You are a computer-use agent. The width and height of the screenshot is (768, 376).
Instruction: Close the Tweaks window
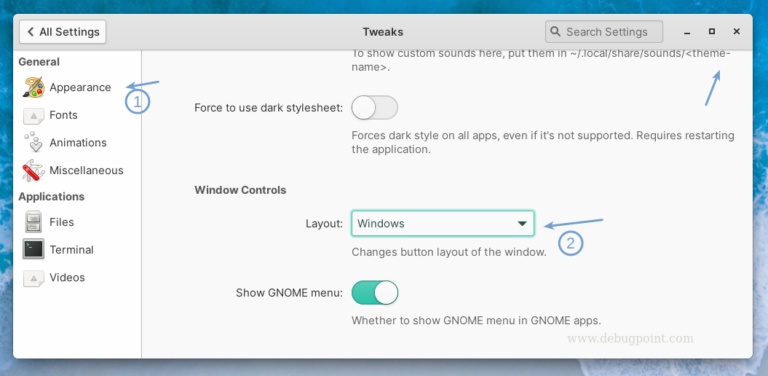[x=736, y=32]
